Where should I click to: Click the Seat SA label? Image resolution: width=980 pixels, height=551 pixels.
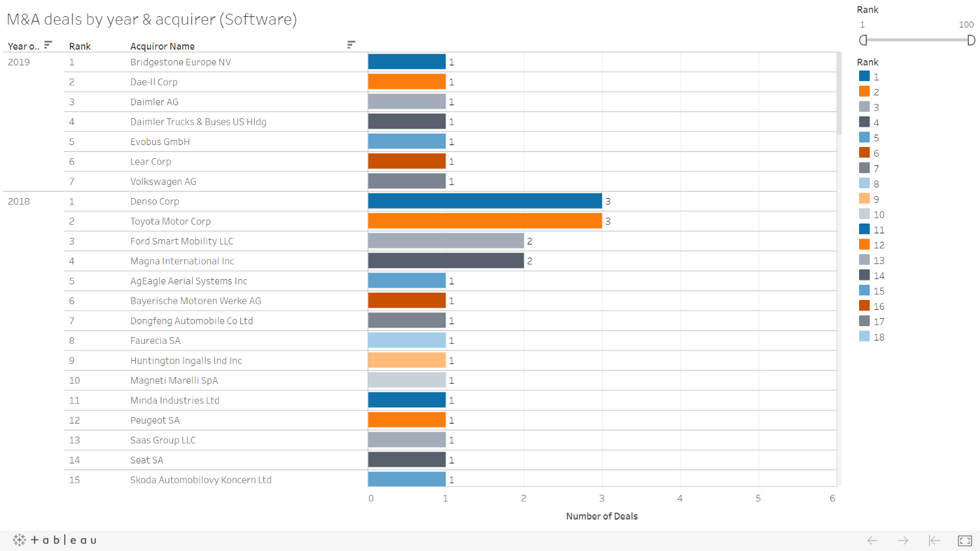(147, 460)
